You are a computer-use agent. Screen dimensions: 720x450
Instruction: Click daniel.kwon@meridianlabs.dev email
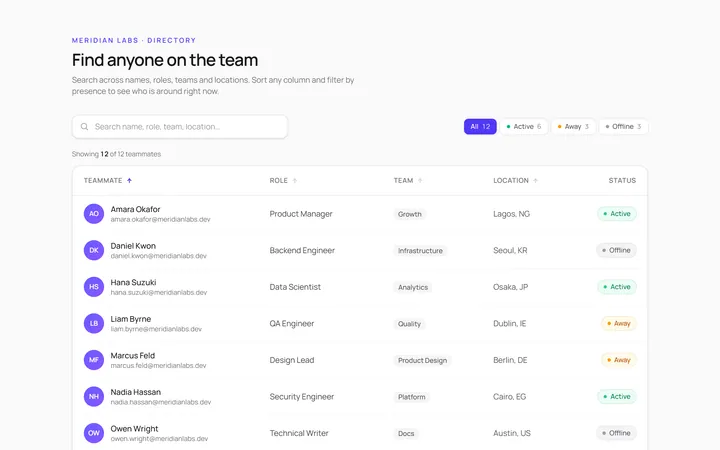pos(158,256)
